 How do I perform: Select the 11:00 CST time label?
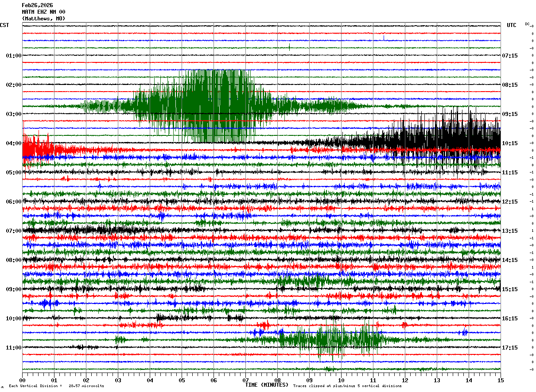13,348
